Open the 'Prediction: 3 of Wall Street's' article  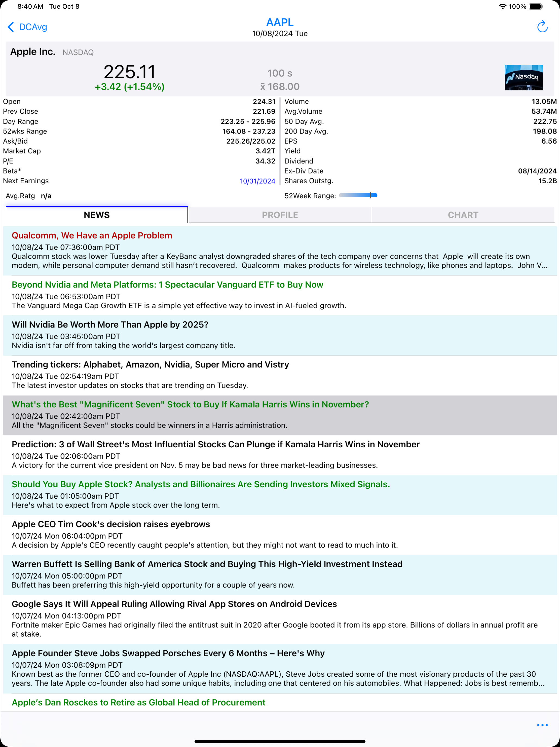coord(280,455)
